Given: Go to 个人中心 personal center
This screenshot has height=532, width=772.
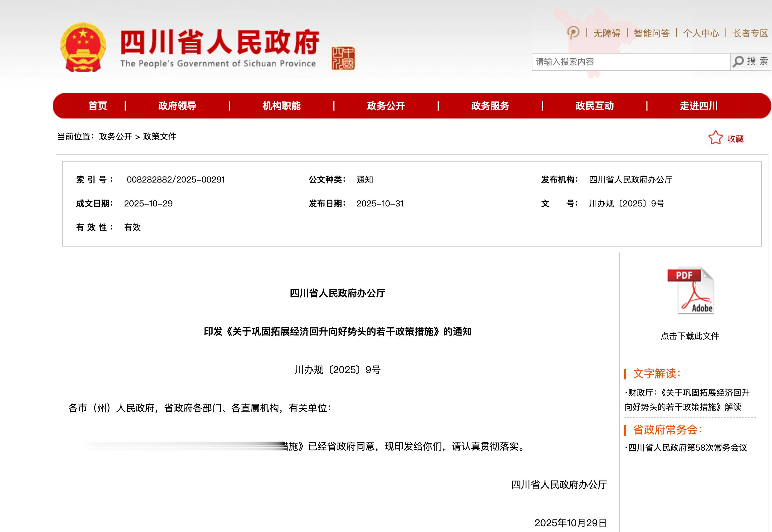Looking at the screenshot, I should point(701,33).
